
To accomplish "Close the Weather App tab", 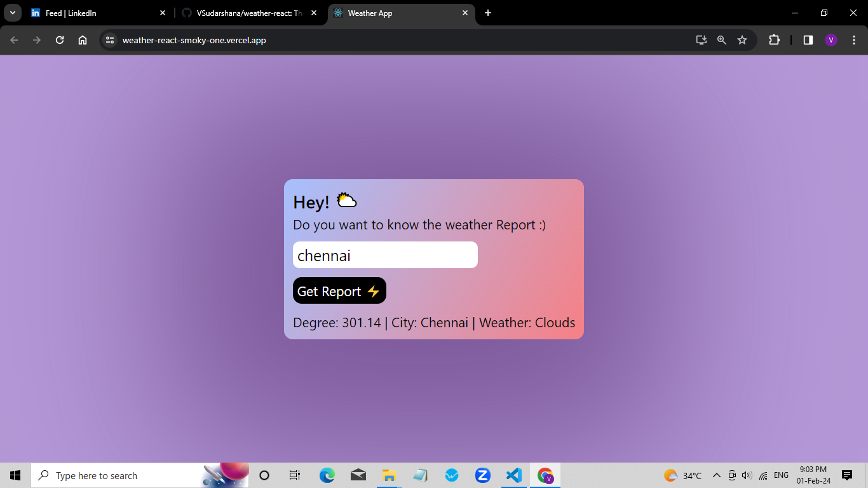I will point(465,13).
